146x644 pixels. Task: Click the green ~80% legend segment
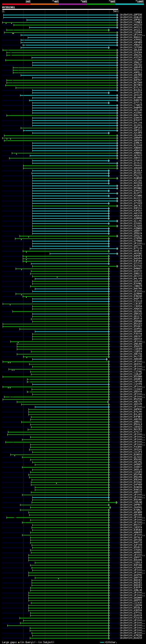click(x=101, y=4)
